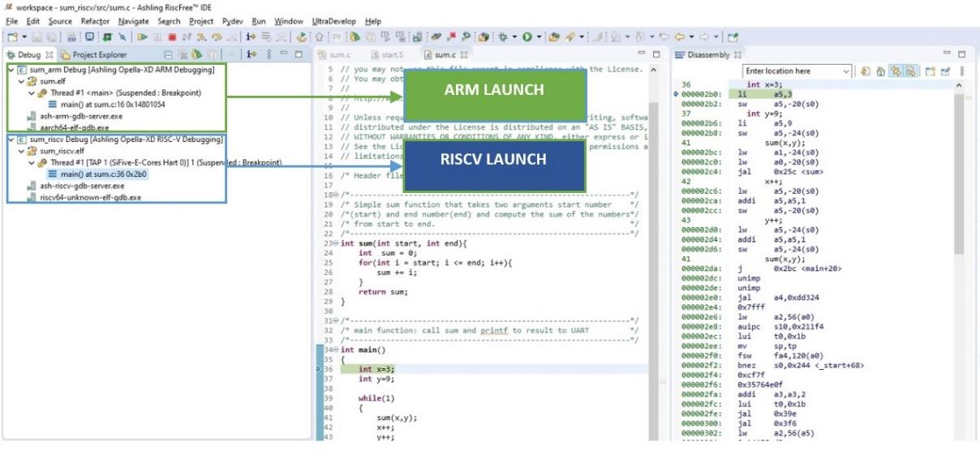
Task: Minimize the Debug view panel
Action: [x=283, y=54]
